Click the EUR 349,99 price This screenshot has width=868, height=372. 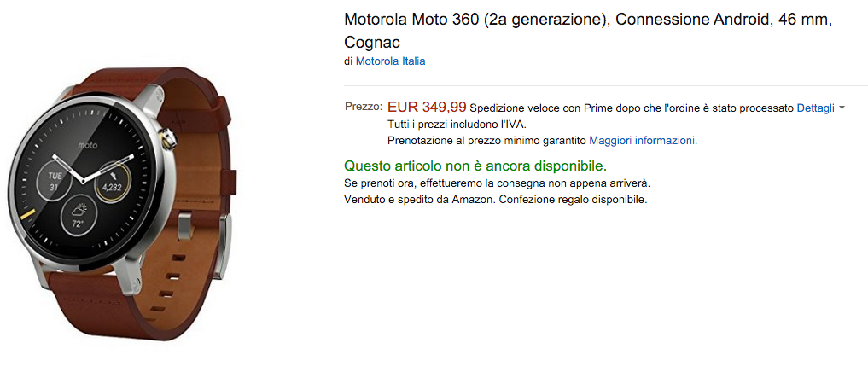point(427,108)
